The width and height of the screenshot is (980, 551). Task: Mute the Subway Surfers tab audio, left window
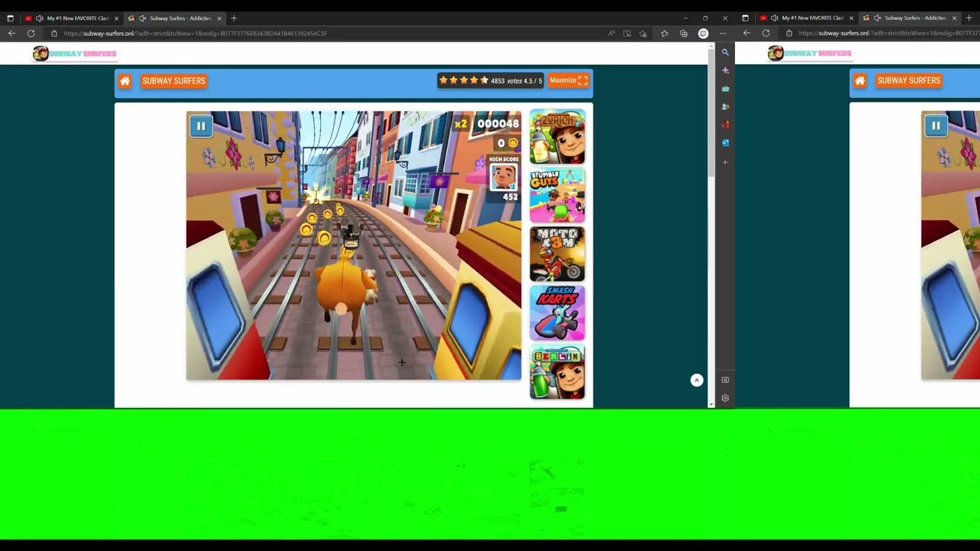[x=142, y=18]
